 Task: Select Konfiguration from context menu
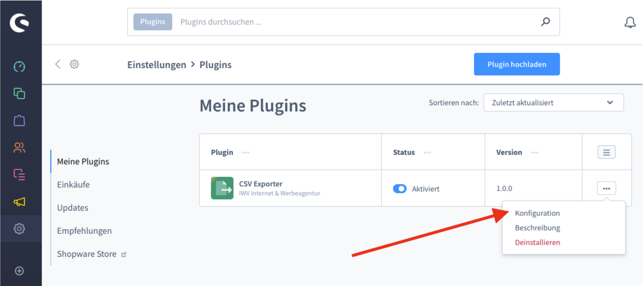(537, 213)
